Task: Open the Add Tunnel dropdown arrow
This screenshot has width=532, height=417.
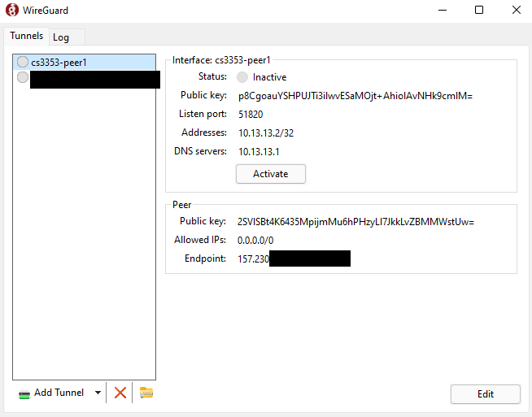Action: coord(98,393)
